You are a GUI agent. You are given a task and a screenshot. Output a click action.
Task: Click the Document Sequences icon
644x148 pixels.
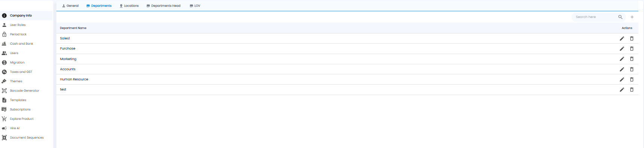[4, 137]
